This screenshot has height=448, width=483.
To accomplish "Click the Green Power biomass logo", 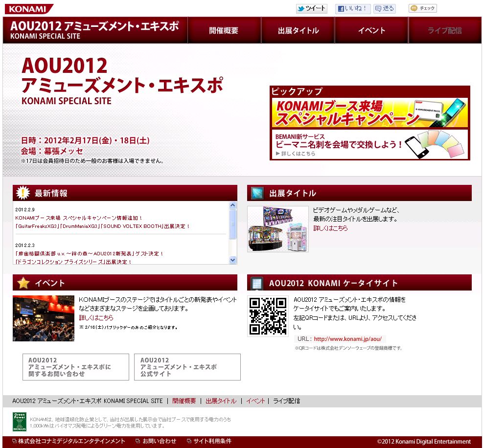I will [20, 422].
